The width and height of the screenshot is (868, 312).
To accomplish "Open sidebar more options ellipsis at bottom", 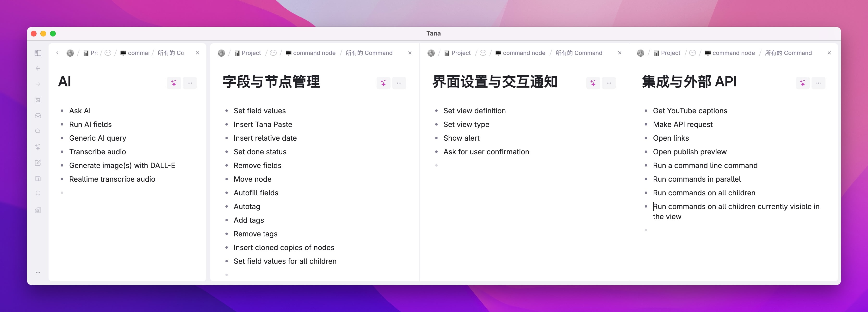I will click(38, 273).
